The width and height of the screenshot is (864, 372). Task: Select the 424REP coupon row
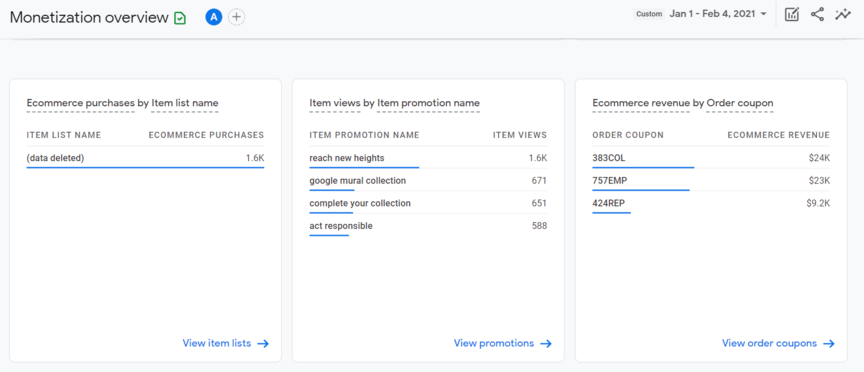tap(711, 203)
